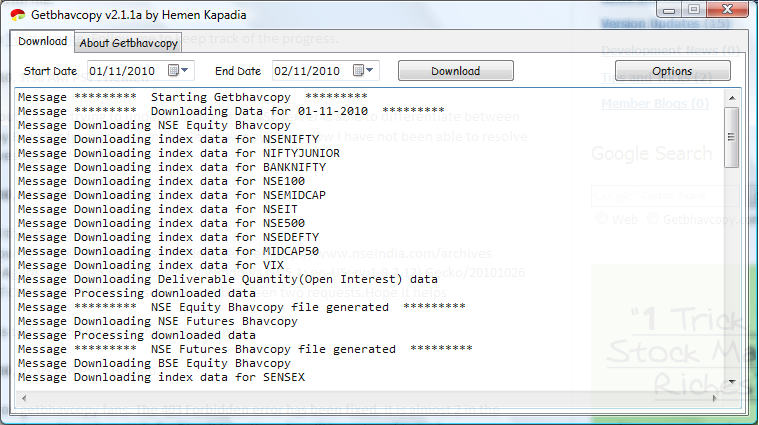Click the 'End Date' label
This screenshot has width=759, height=425.
click(238, 71)
